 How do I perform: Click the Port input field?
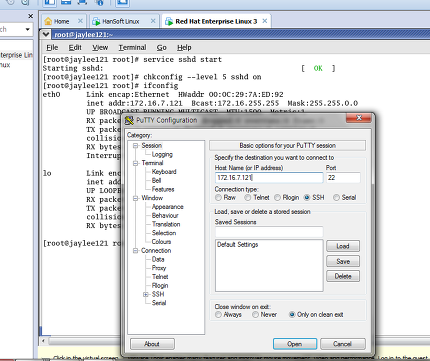(343, 178)
